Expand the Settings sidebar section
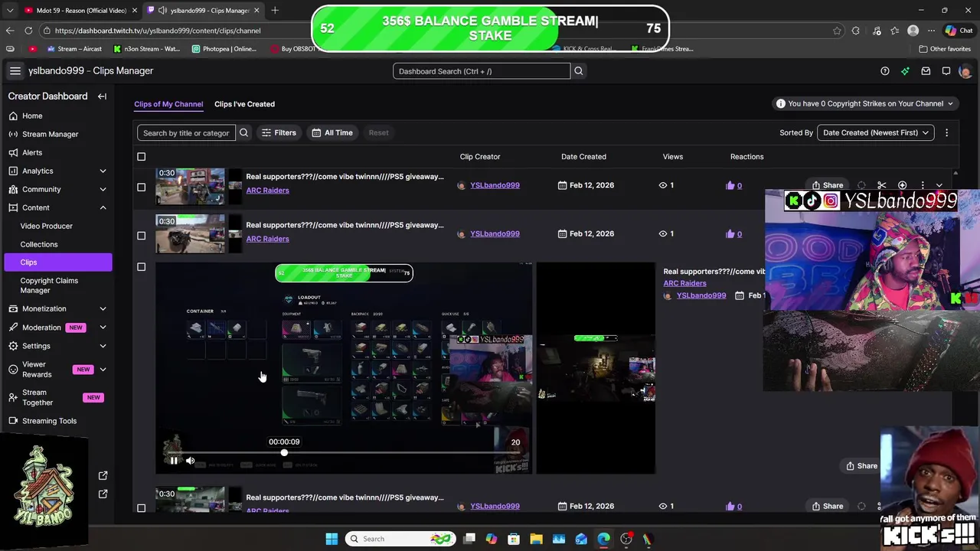Image resolution: width=980 pixels, height=551 pixels. [x=103, y=346]
